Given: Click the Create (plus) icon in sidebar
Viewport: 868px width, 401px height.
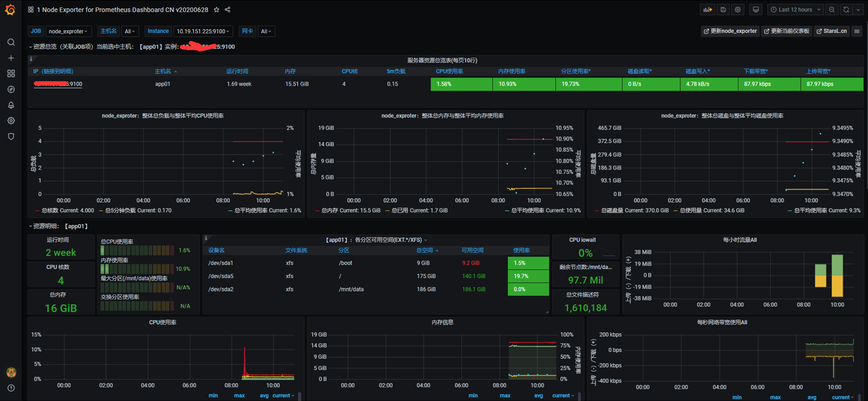Looking at the screenshot, I should pyautogui.click(x=11, y=58).
